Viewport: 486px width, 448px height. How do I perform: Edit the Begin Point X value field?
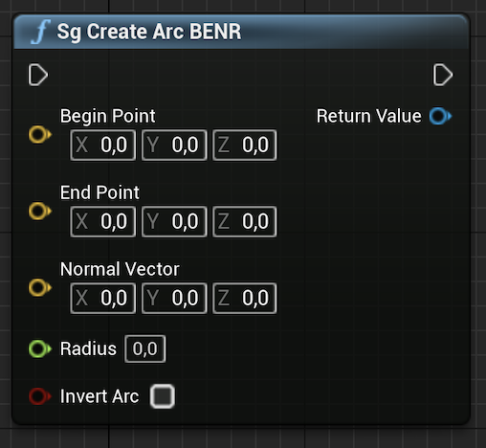pyautogui.click(x=103, y=145)
